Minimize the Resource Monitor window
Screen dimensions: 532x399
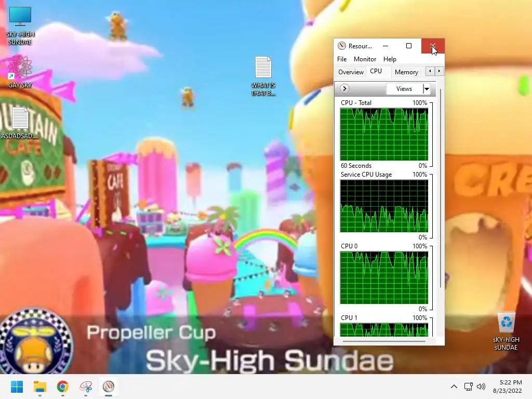(385, 46)
